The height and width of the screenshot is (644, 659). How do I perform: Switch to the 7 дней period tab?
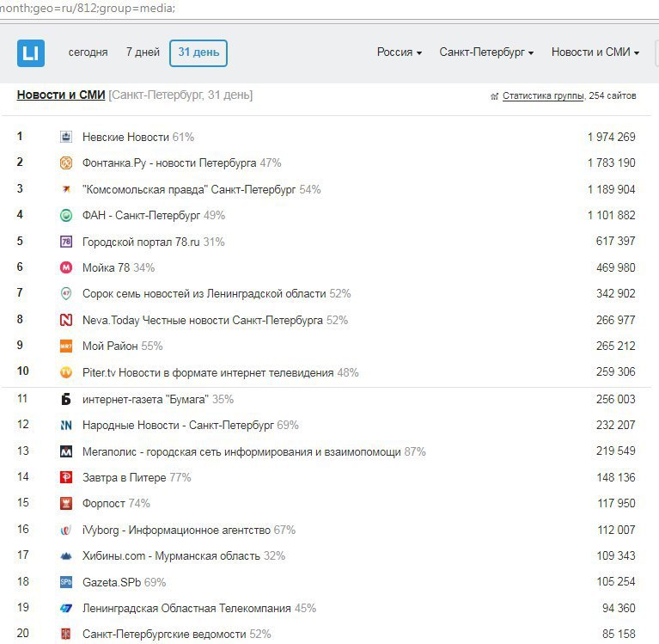coord(143,52)
